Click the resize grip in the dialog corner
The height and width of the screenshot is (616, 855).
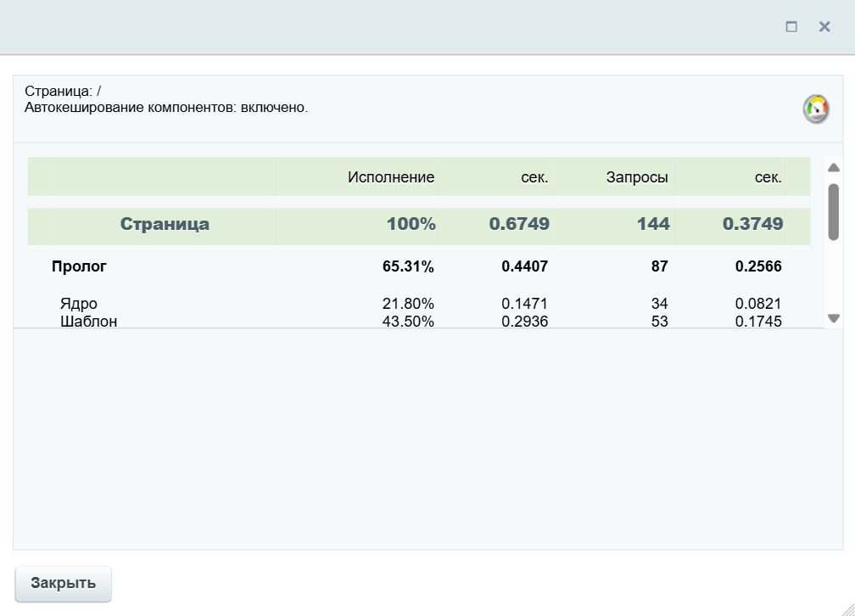tap(845, 606)
